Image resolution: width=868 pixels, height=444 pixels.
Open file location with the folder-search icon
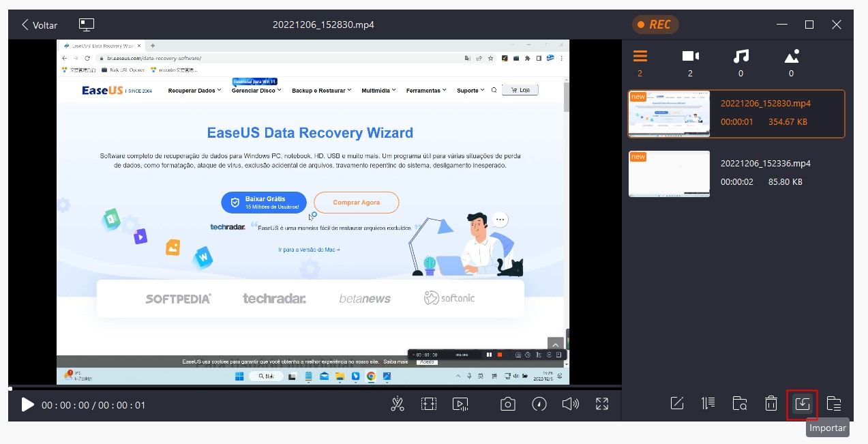pos(740,403)
